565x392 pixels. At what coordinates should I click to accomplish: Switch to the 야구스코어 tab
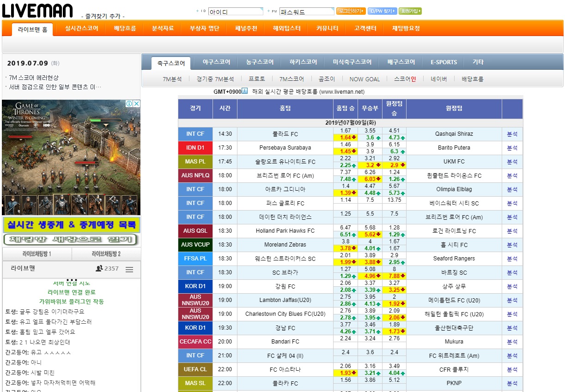[x=216, y=62]
